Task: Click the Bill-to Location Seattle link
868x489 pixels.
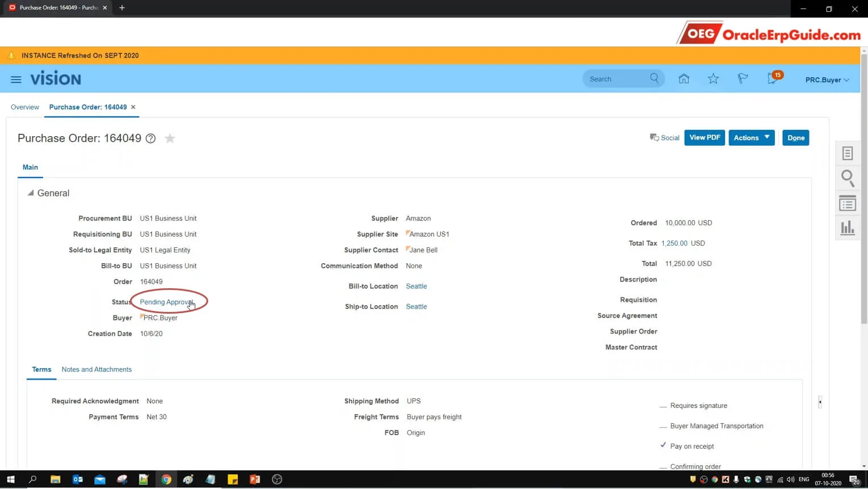Action: 416,286
